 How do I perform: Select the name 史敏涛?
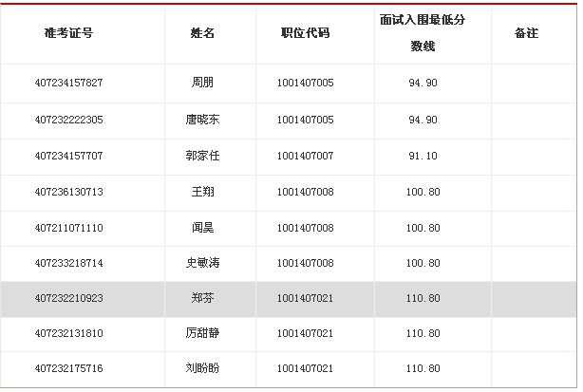[x=203, y=263]
